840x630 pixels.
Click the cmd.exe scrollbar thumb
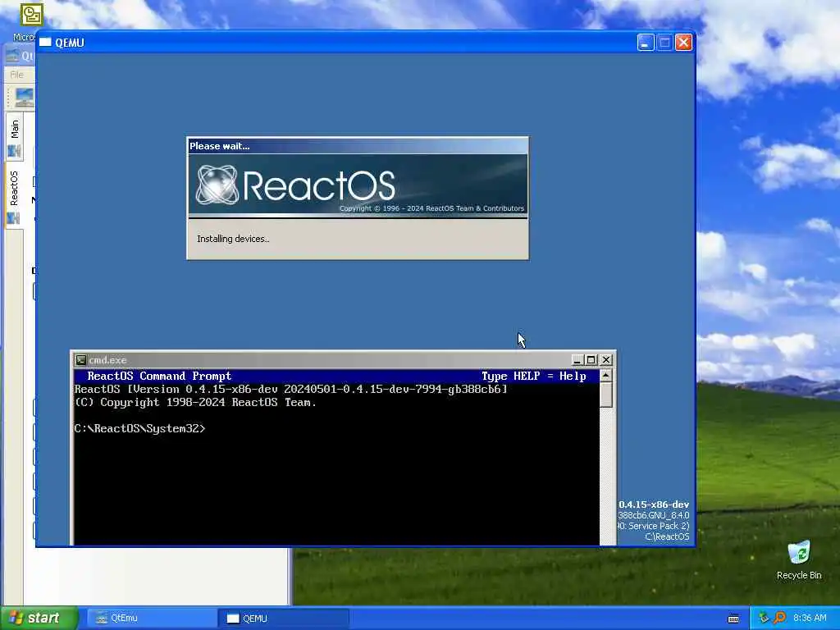coord(606,395)
